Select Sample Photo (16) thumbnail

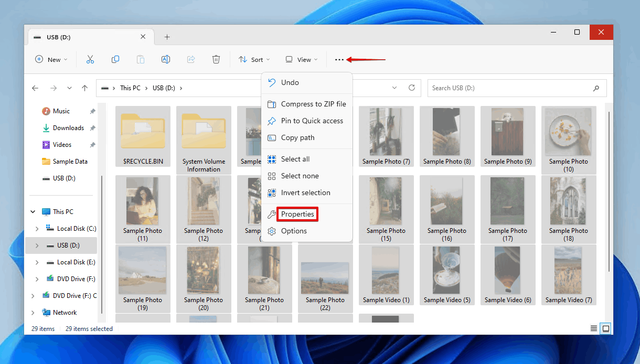(x=447, y=209)
